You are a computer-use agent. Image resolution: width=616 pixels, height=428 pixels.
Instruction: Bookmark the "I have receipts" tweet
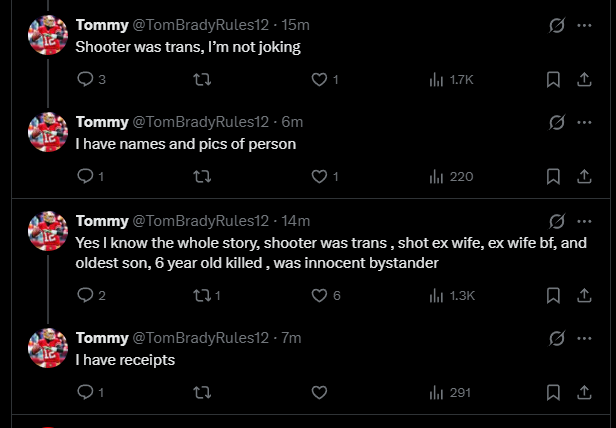553,393
